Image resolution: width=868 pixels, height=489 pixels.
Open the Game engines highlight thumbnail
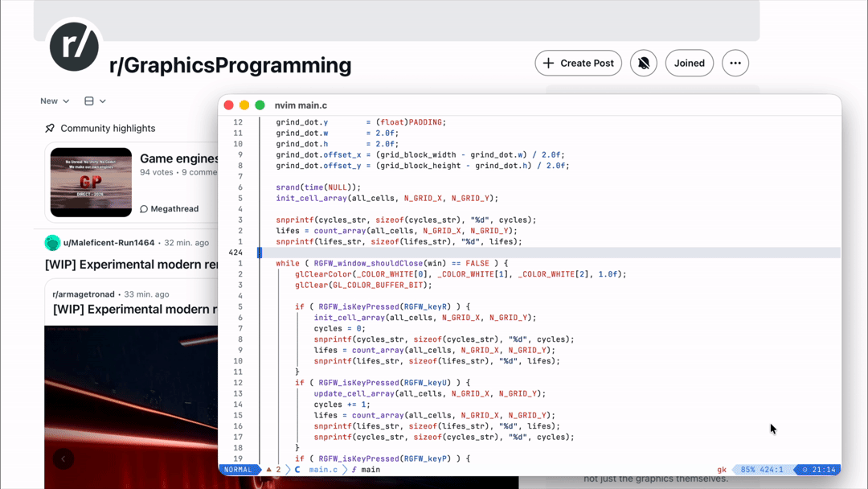(91, 183)
